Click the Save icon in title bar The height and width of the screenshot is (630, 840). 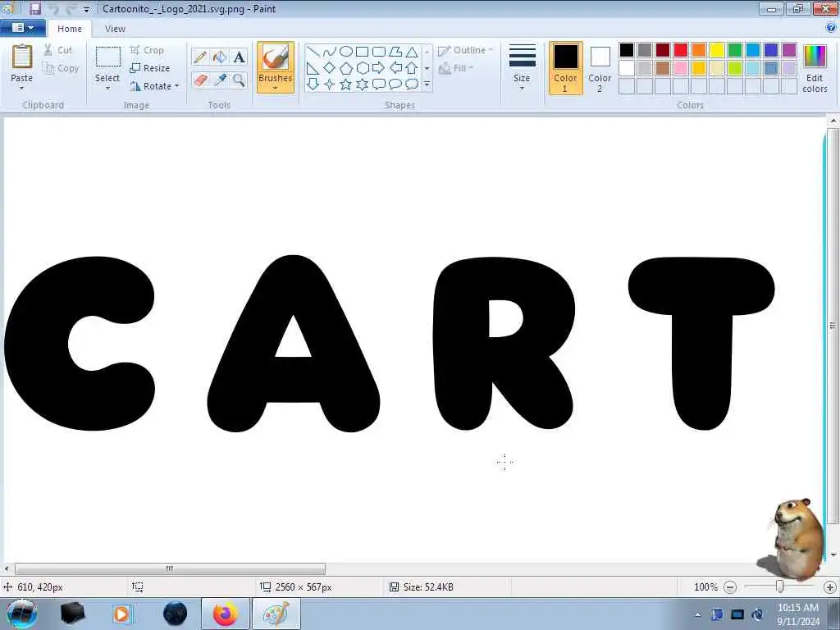click(34, 8)
